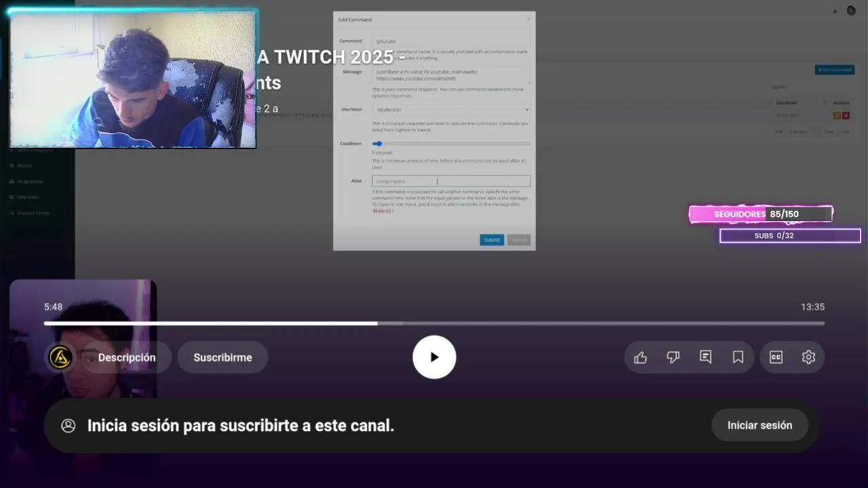Click the webcam overlay thumbnail
868x488 pixels.
(133, 79)
